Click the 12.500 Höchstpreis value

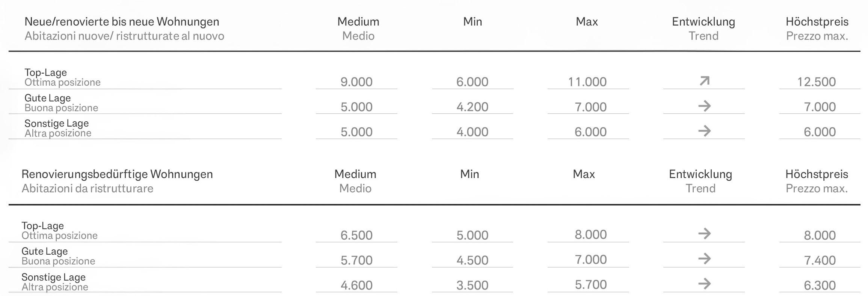817,82
